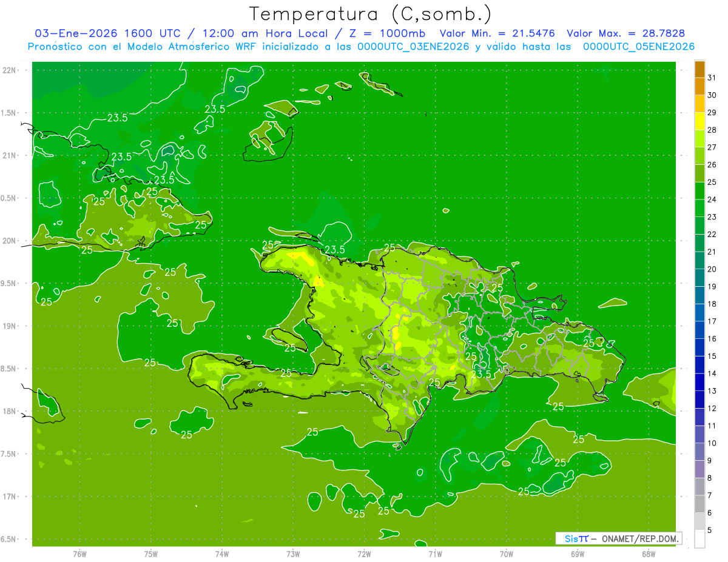Pick the gray legend swatch between 6 and 7
728x562 pixels.
point(699,504)
